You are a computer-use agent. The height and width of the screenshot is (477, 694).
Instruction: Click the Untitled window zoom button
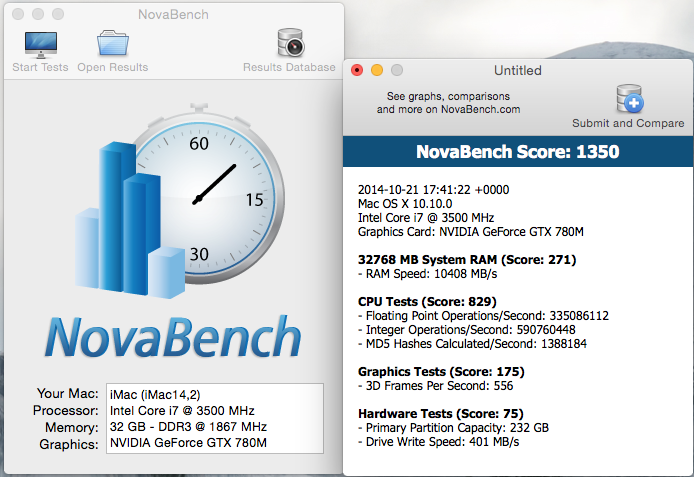click(x=397, y=70)
